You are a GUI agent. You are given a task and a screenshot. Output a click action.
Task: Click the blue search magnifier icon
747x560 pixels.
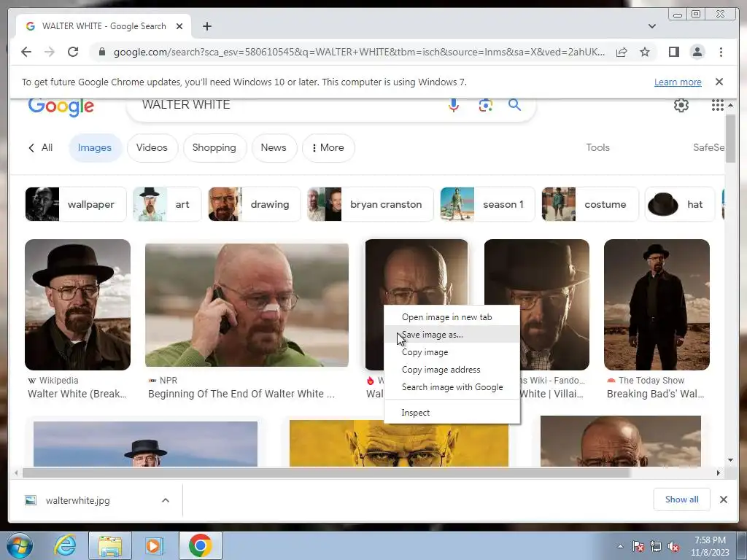514,105
